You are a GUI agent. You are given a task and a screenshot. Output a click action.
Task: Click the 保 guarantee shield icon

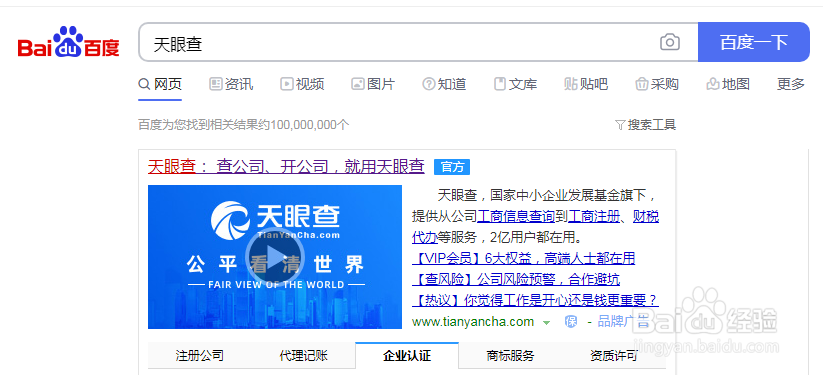pos(571,321)
